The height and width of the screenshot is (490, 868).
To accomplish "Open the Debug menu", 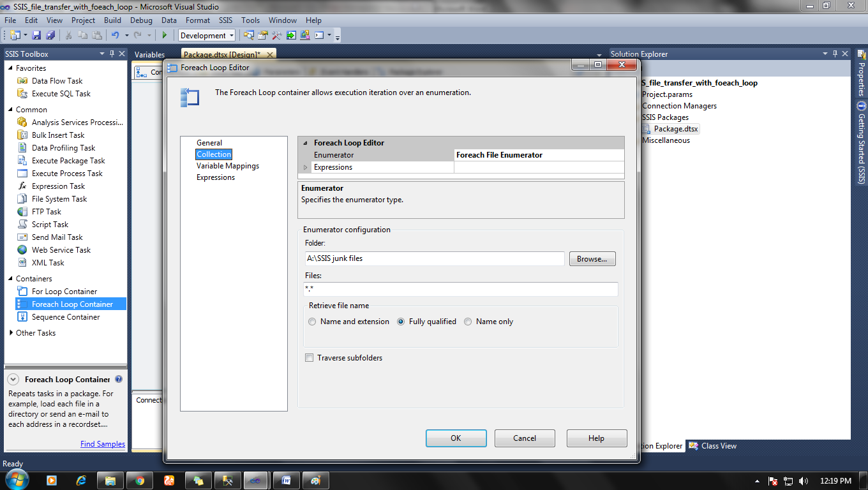I will [x=141, y=20].
